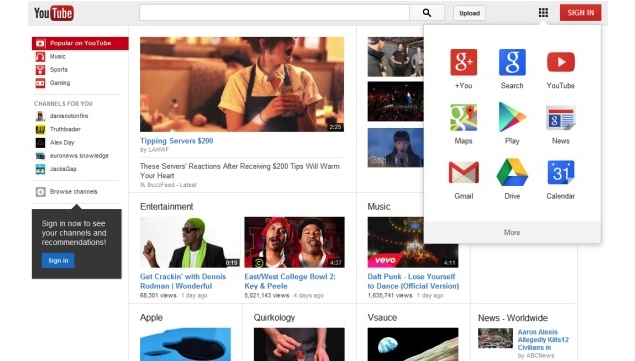
Task: Open Get Crackin' with Dennis Rodman link
Action: [183, 281]
